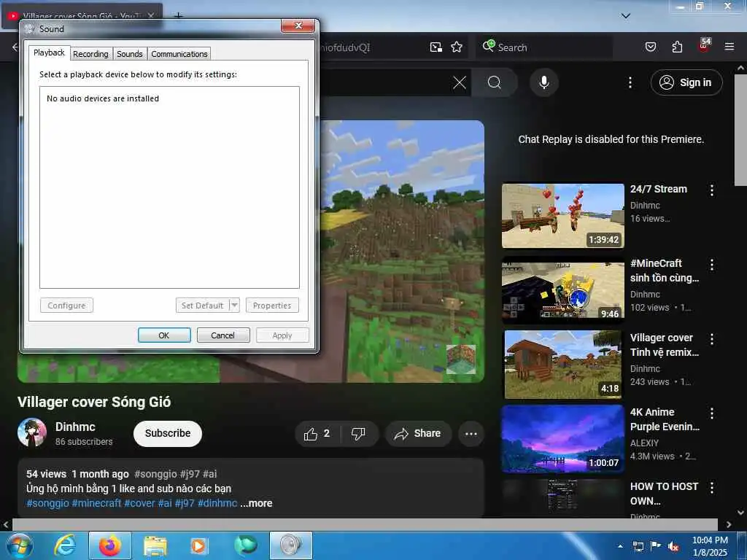The image size is (747, 560).
Task: Open the list all tabs chevron
Action: pyautogui.click(x=626, y=16)
